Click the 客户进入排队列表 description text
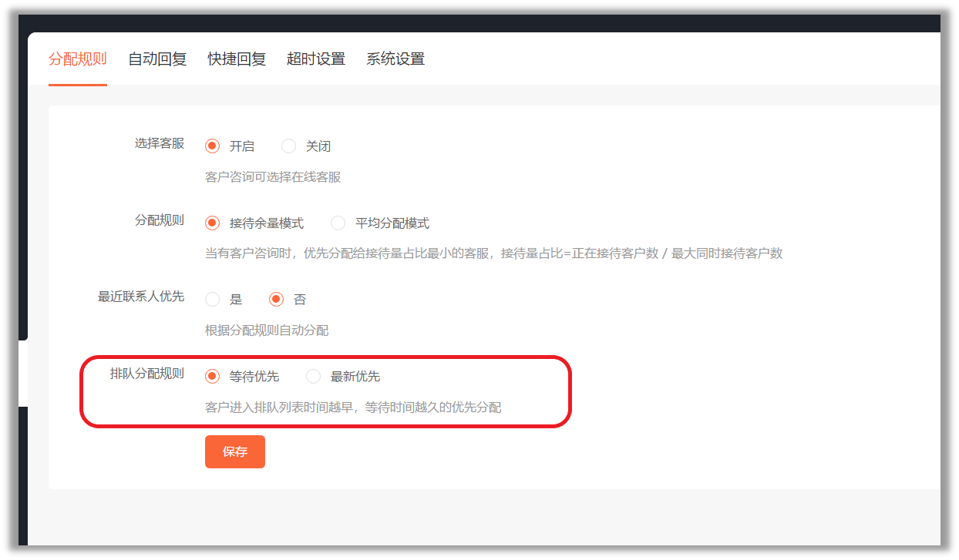 (353, 407)
